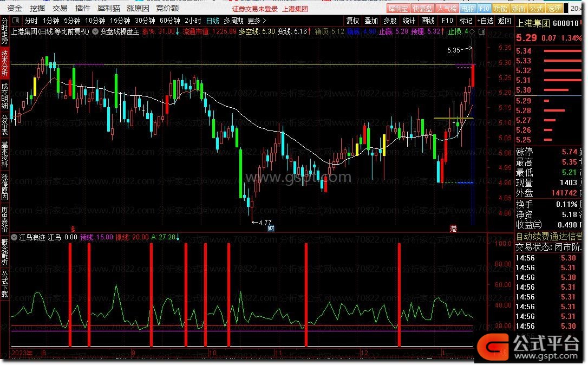Click the diamond marker beside 止损 value
Viewport: 588px width, 365px height.
(x=472, y=32)
